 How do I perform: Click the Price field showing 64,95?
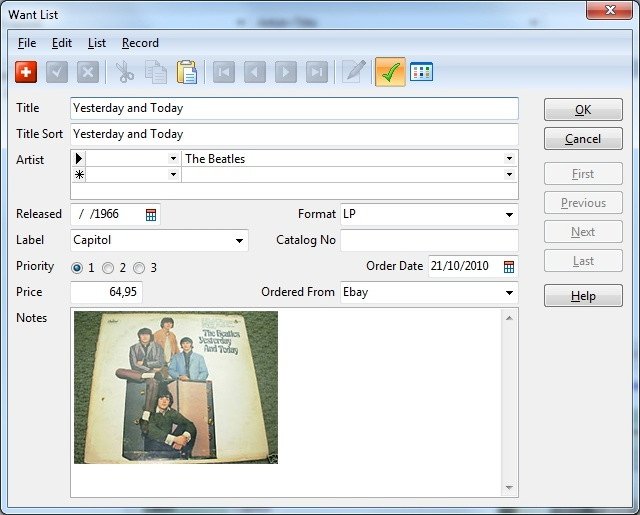click(x=107, y=292)
